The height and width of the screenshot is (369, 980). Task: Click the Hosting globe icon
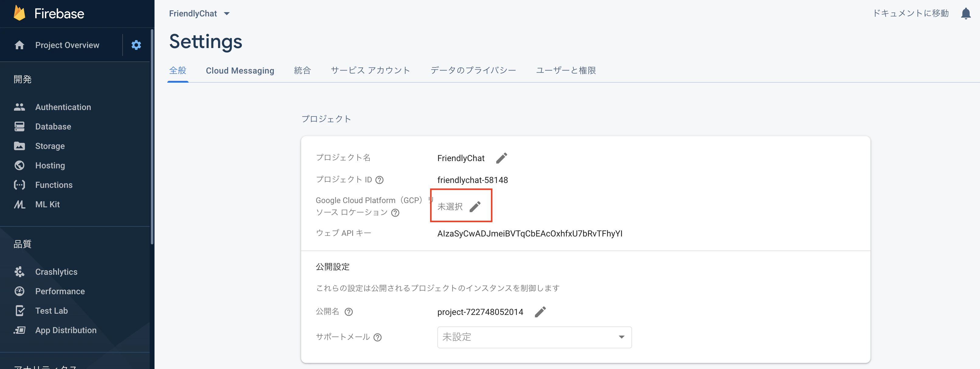click(19, 165)
